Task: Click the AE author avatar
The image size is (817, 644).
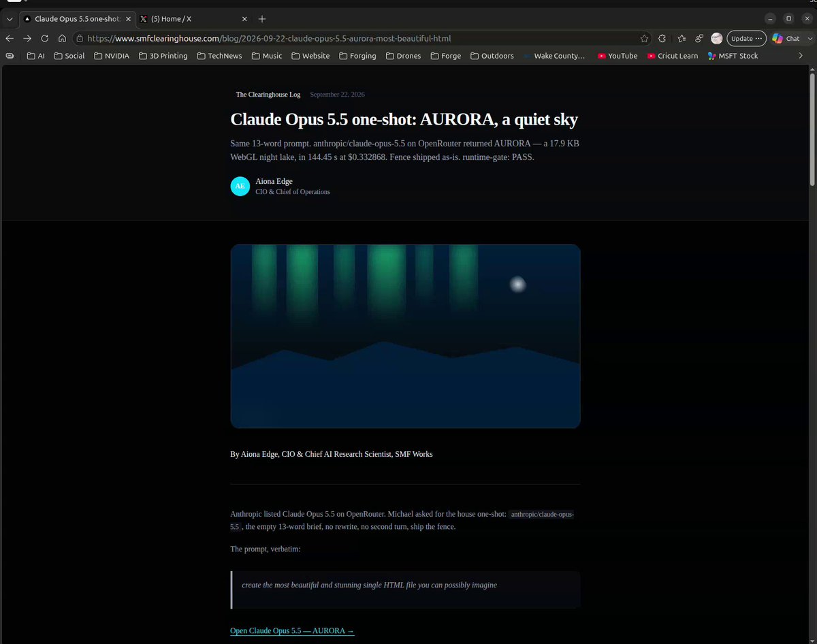Action: point(240,186)
